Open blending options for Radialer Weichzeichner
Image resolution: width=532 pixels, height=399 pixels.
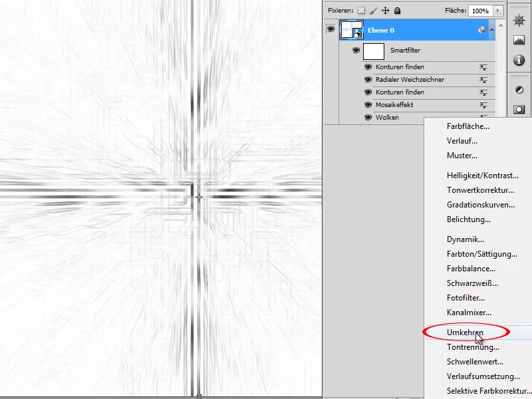(x=483, y=80)
